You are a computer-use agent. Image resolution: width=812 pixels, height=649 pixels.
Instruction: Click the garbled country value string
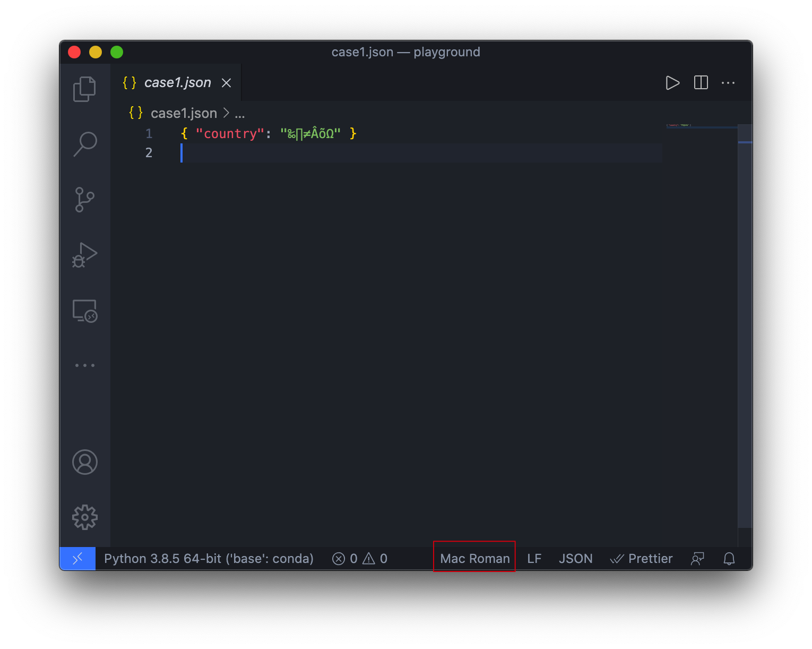[310, 134]
